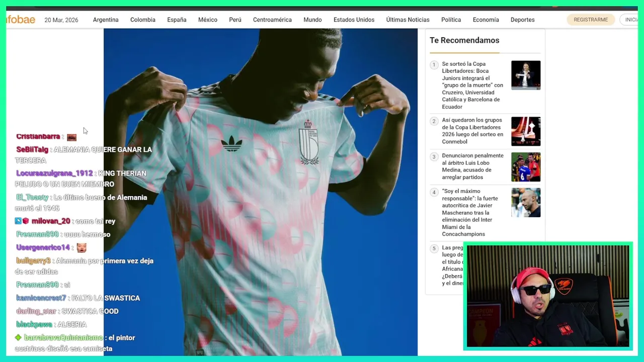Click chat username blackpawa
Screen dimensions: 644x362
click(x=34, y=325)
